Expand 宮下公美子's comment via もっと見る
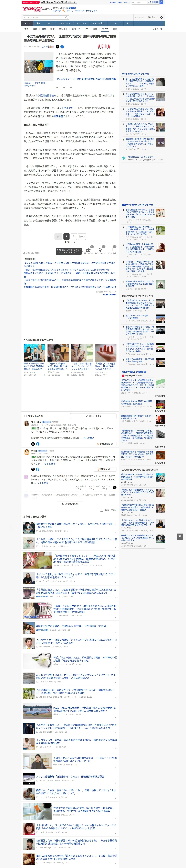Screen dimensions: 186x868 click(x=89, y=438)
